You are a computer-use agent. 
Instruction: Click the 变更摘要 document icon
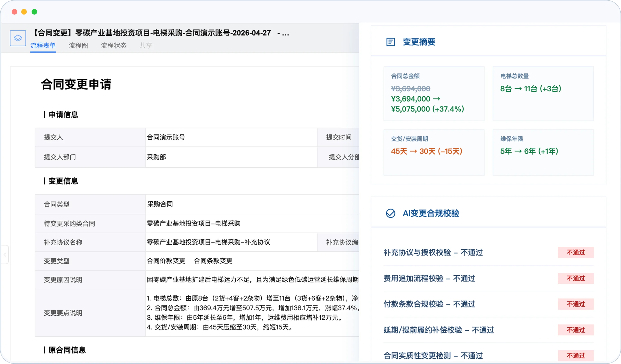click(x=390, y=42)
